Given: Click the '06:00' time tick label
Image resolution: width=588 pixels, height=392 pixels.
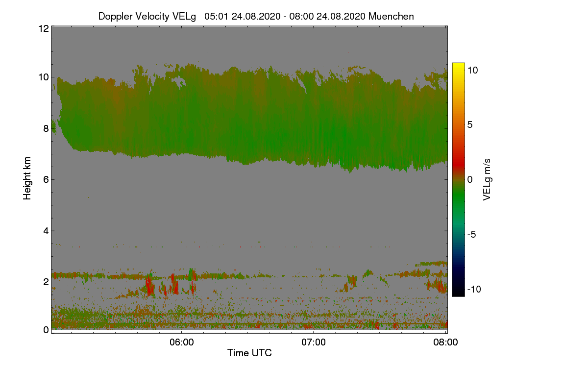Looking at the screenshot, I should (x=181, y=343).
